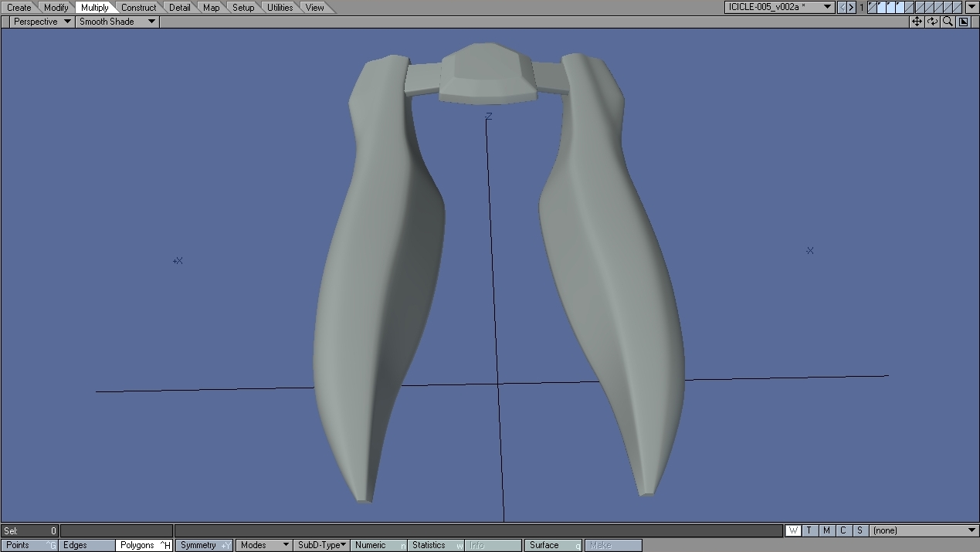The height and width of the screenshot is (552, 980).
Task: Go to next layer bank arrow
Action: pos(851,7)
